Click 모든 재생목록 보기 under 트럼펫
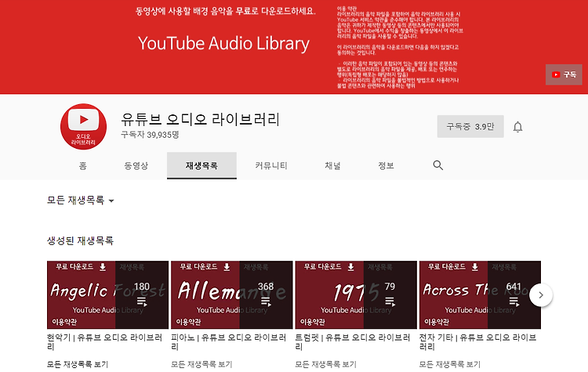588x372 pixels. coord(326,364)
